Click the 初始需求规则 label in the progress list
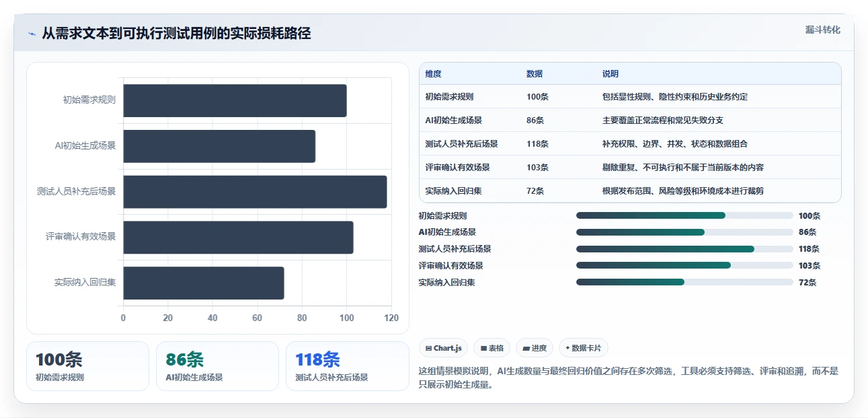This screenshot has height=418, width=868. point(442,216)
